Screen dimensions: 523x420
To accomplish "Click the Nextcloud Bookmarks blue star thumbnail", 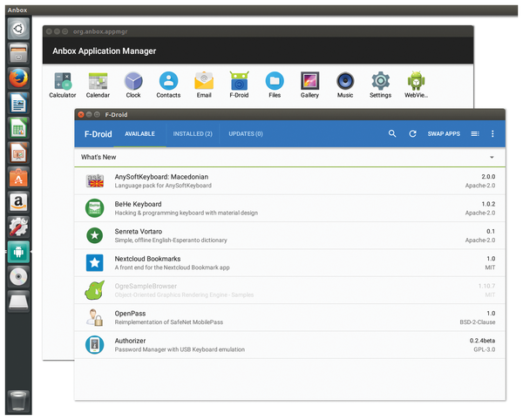I will [95, 262].
